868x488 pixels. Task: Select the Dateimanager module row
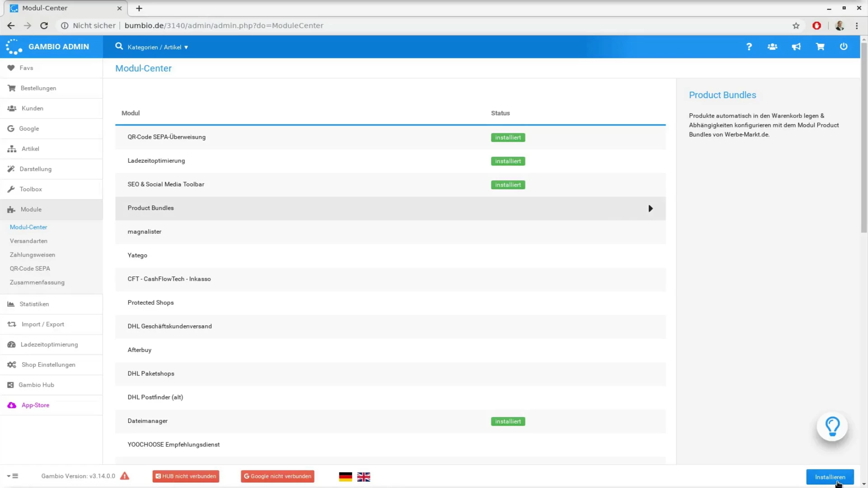click(x=391, y=421)
